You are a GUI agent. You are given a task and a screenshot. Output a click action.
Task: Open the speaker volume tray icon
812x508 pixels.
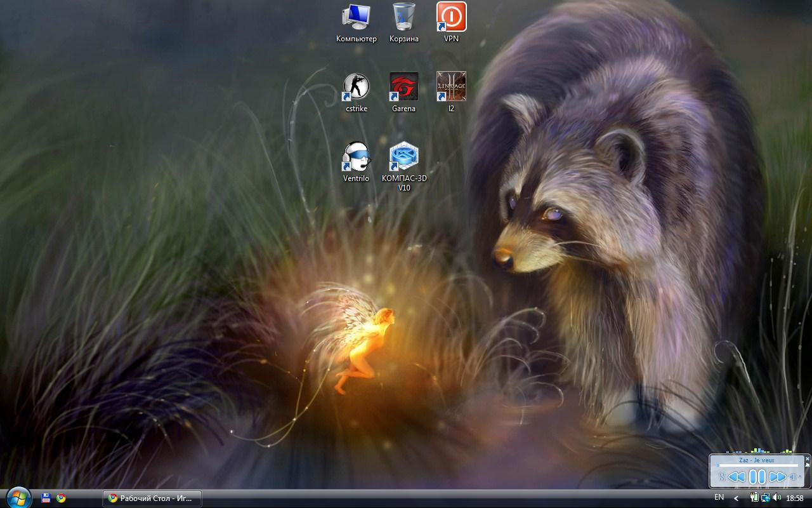pos(777,498)
